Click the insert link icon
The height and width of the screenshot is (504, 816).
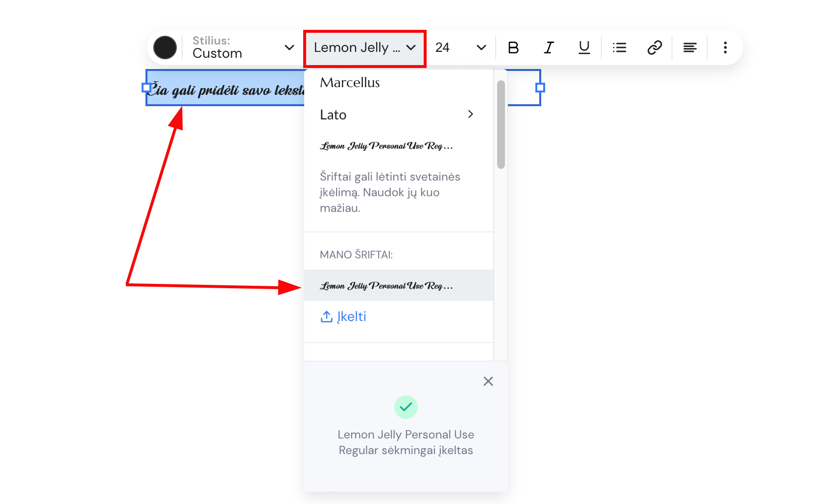[654, 47]
